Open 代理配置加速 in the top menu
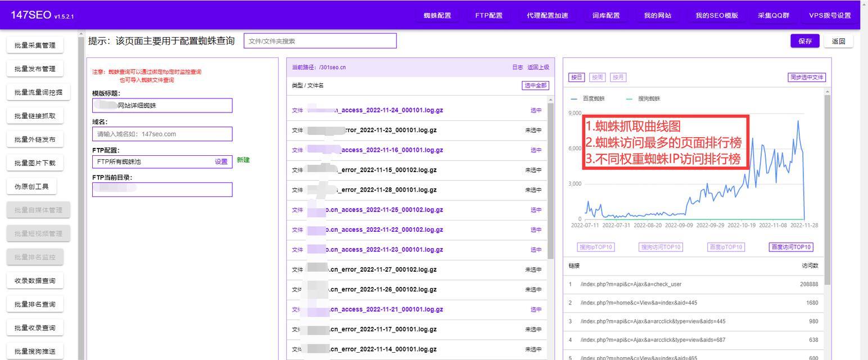This screenshot has width=868, height=360. click(547, 15)
